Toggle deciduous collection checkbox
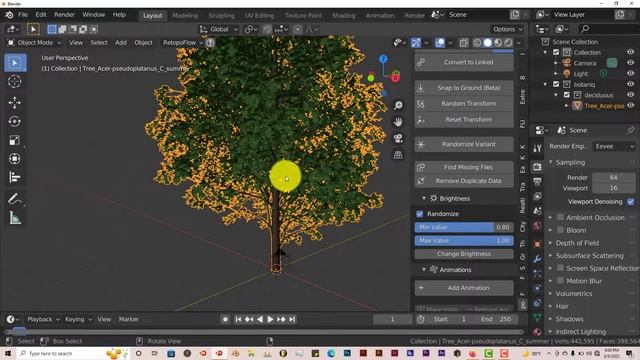The width and height of the screenshot is (640, 360). [567, 95]
